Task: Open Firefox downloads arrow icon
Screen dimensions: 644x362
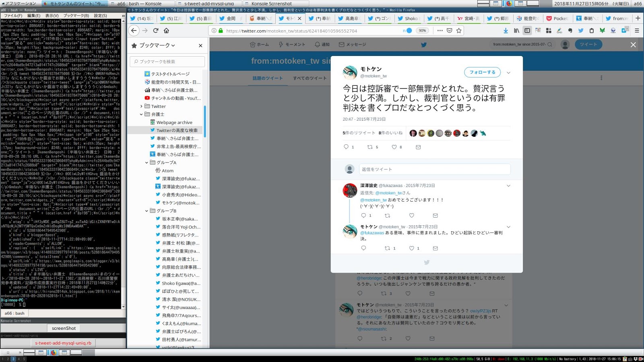Action: [506, 31]
